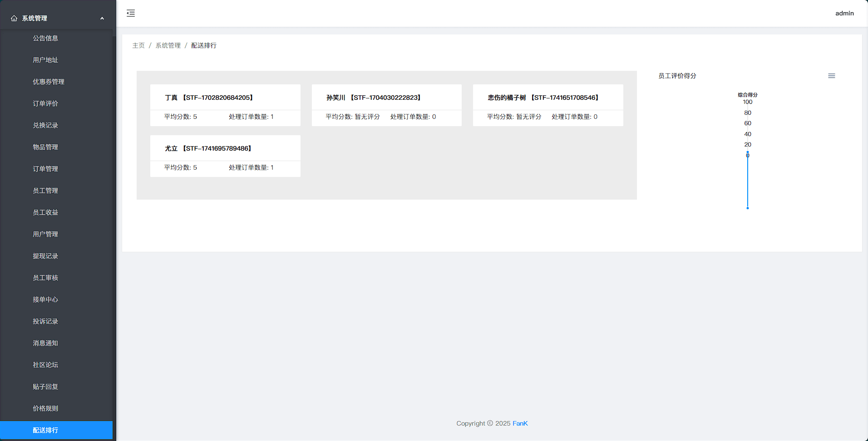Open 提现记录 in the sidebar
This screenshot has height=441, width=868.
coord(45,256)
